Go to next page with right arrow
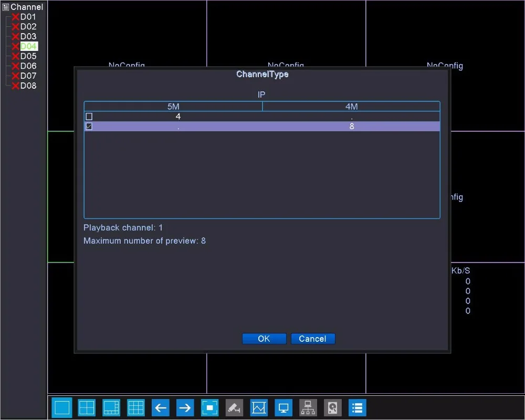 point(185,407)
